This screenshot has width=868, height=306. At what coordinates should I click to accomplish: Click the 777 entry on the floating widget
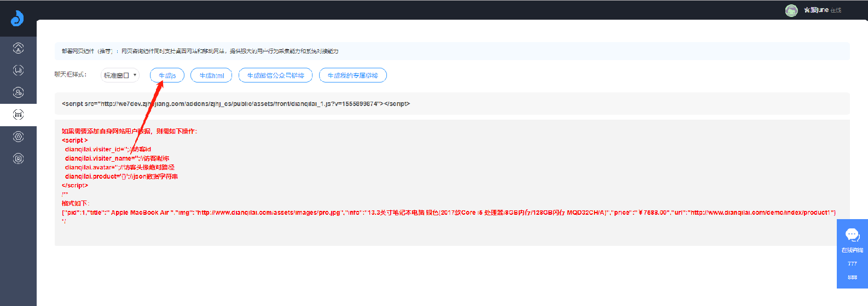pos(852,263)
